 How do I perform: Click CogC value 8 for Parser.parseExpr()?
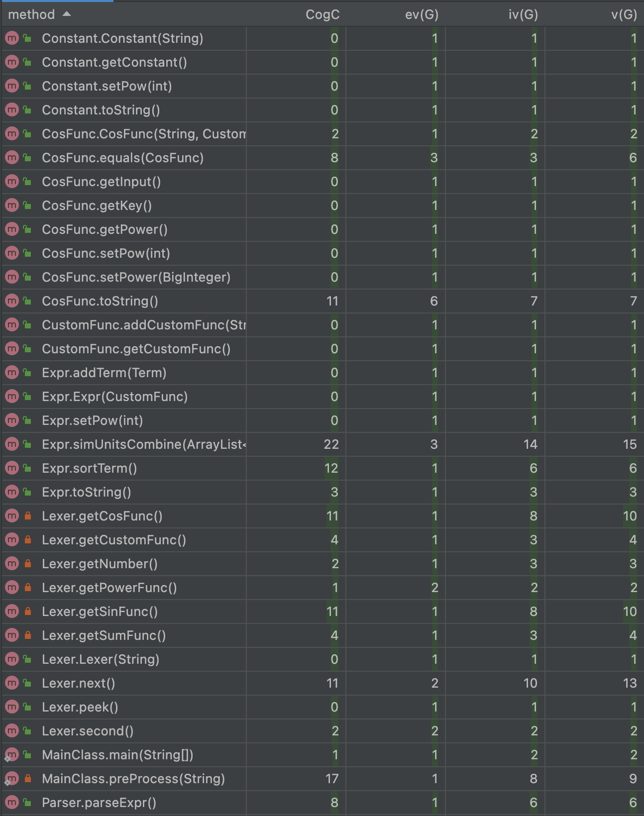pyautogui.click(x=334, y=803)
